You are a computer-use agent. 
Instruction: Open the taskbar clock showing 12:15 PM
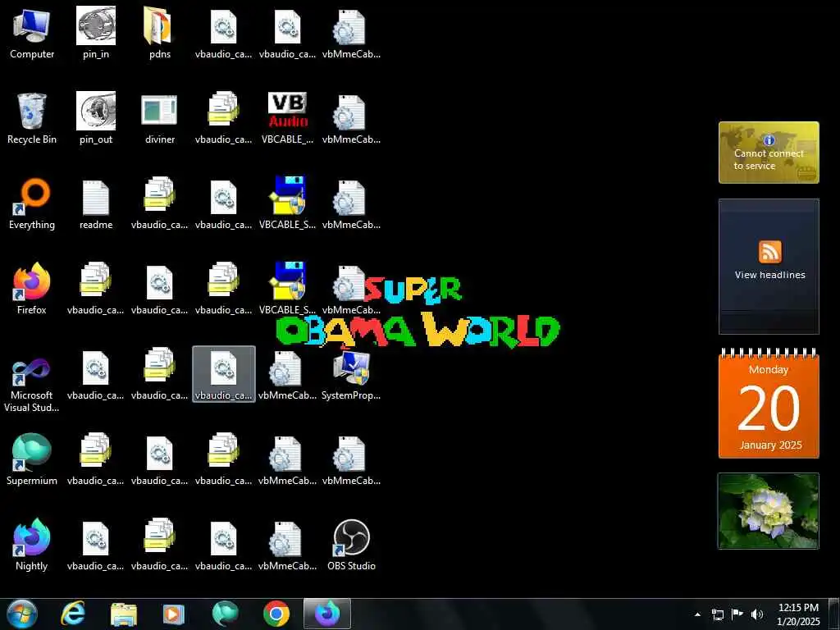(798, 614)
